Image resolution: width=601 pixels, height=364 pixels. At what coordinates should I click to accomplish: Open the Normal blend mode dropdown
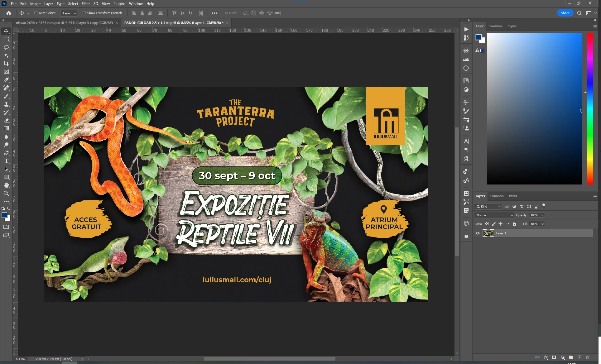click(494, 215)
